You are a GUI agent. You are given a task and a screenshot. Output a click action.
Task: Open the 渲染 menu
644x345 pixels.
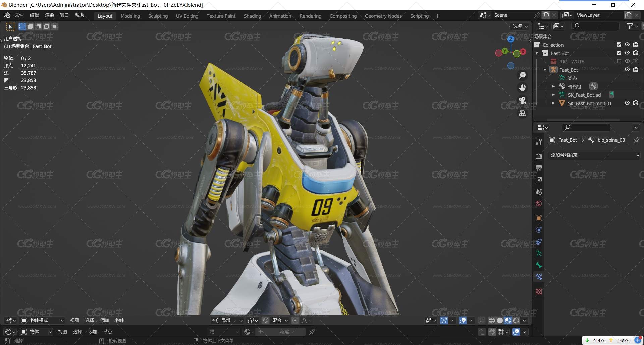point(49,15)
